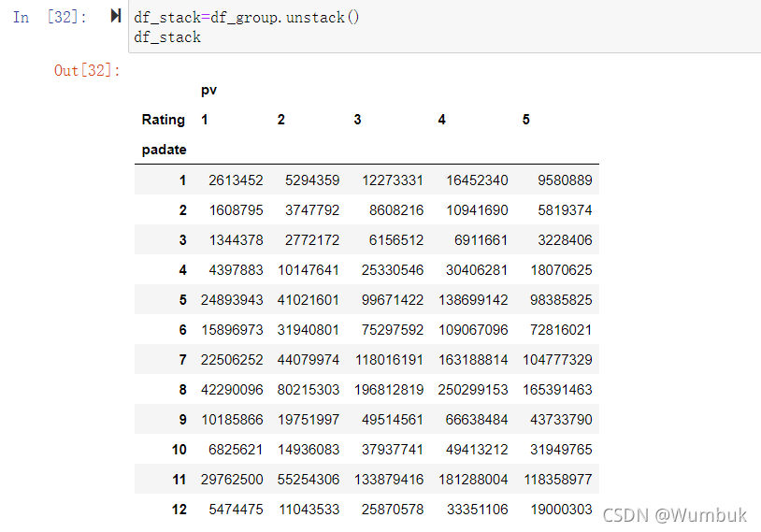Click padate row index 7

coord(182,360)
